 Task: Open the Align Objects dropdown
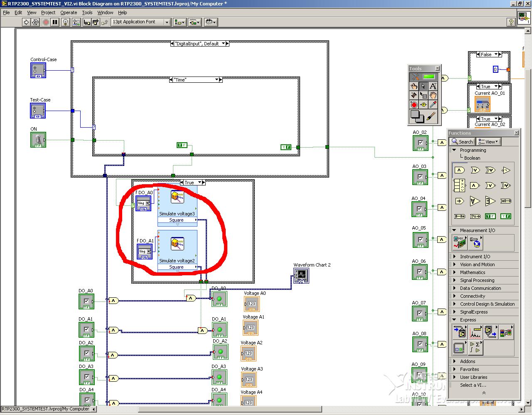pos(180,22)
